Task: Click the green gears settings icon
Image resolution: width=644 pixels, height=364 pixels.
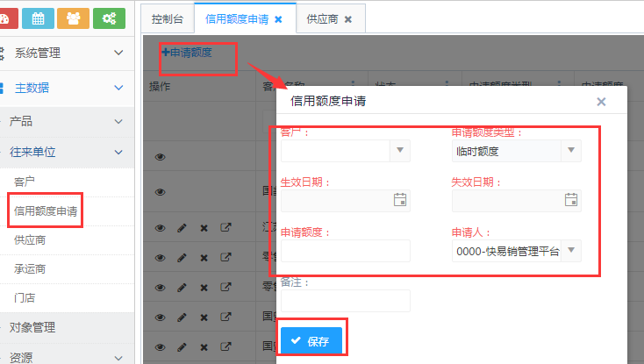Action: [x=109, y=18]
